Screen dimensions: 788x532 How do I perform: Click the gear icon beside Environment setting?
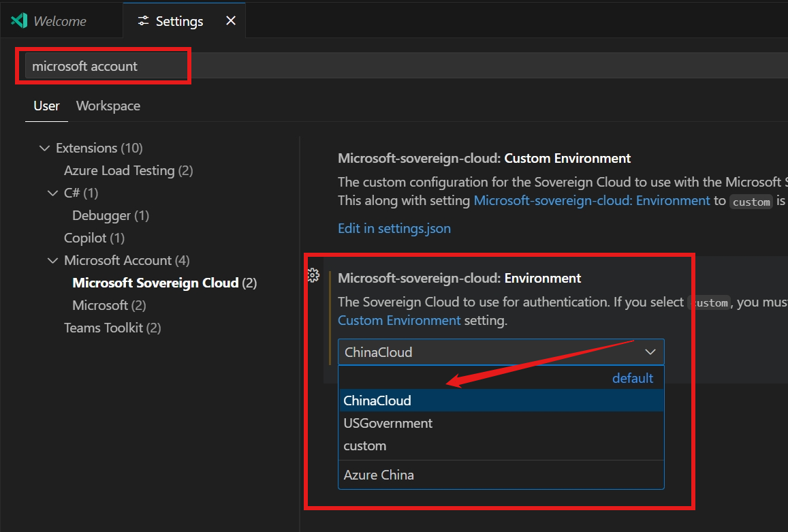click(x=313, y=276)
